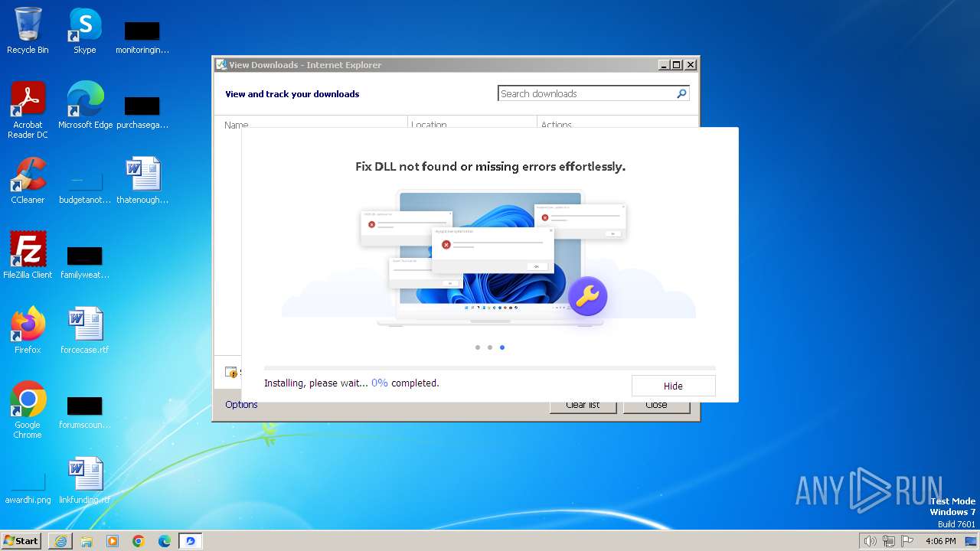
Task: Launch Firefox from the desktop
Action: 28,330
